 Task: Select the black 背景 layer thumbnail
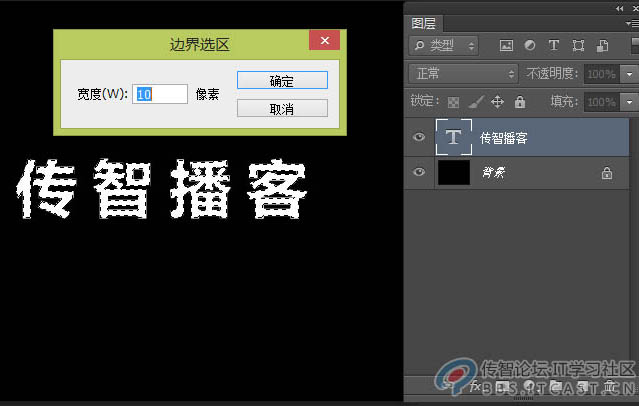pos(454,172)
